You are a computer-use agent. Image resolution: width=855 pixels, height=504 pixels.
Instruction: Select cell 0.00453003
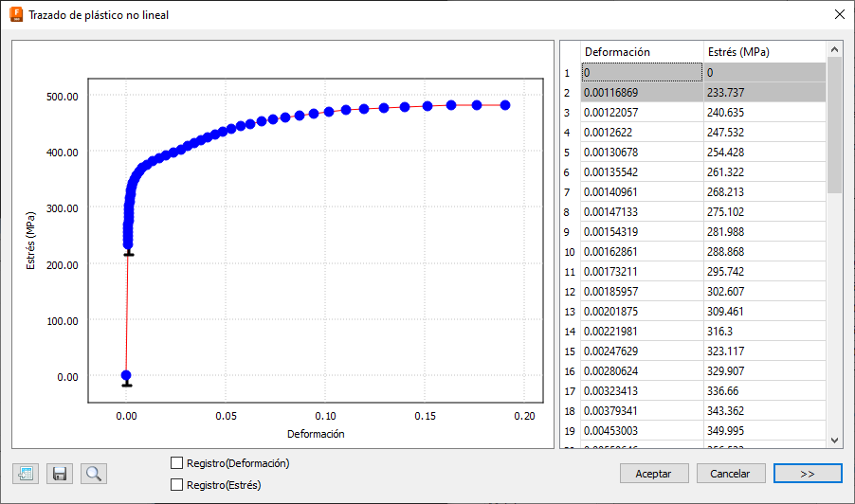pyautogui.click(x=642, y=430)
